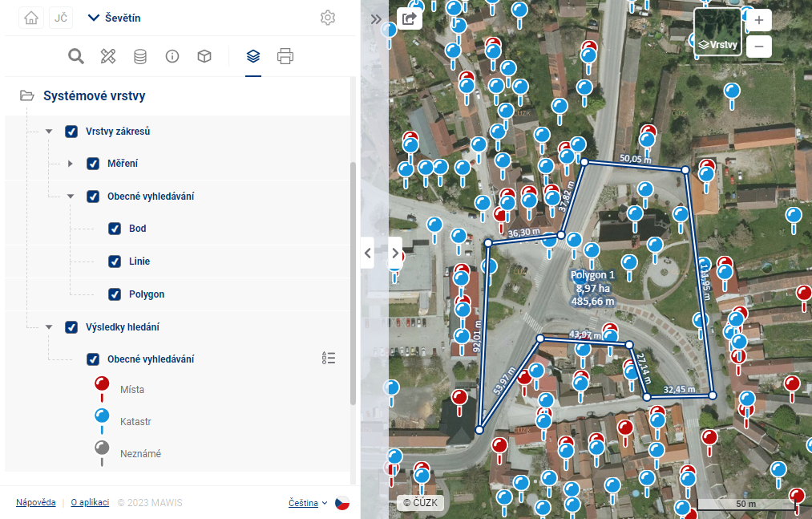Viewport: 812px width, 519px height.
Task: Zoom in the map with plus button
Action: 758,20
